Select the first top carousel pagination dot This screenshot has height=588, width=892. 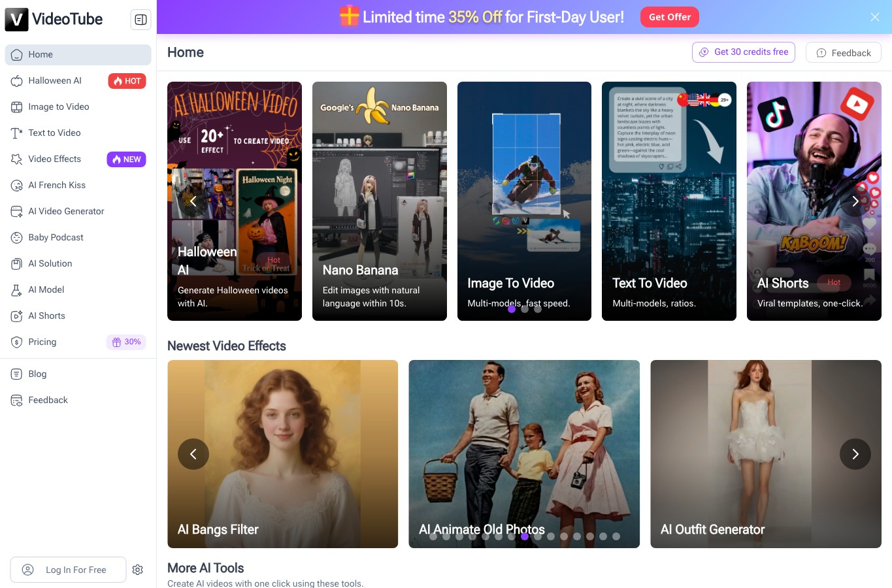click(x=512, y=309)
